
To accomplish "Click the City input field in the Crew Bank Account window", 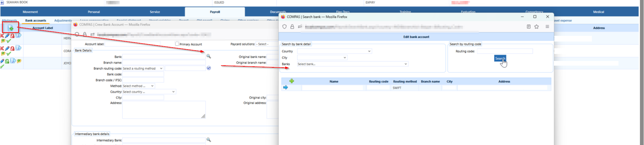I will (x=143, y=97).
